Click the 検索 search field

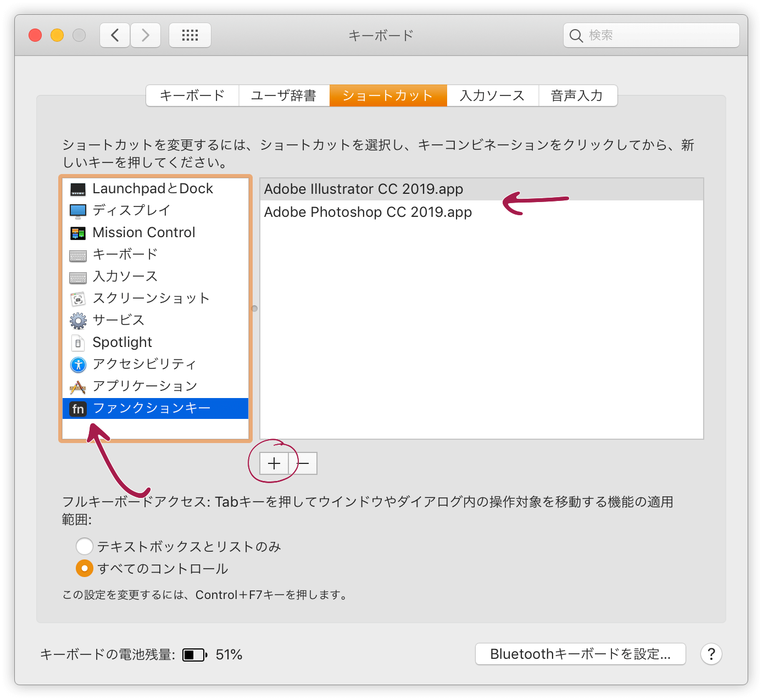pos(651,36)
